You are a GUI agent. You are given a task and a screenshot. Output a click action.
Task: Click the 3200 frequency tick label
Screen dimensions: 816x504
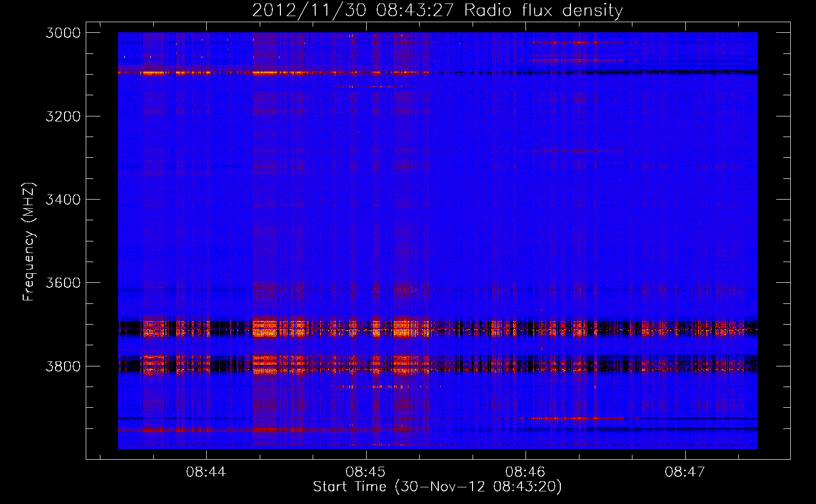click(63, 116)
